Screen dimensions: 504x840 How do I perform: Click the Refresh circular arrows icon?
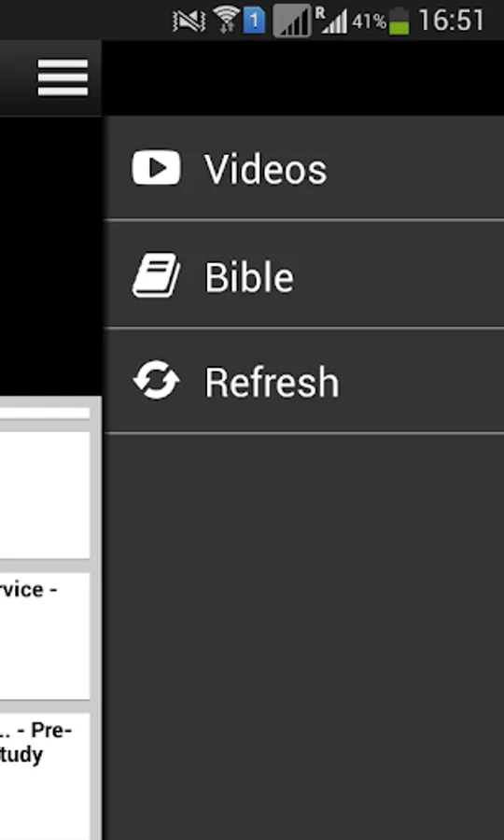[156, 381]
